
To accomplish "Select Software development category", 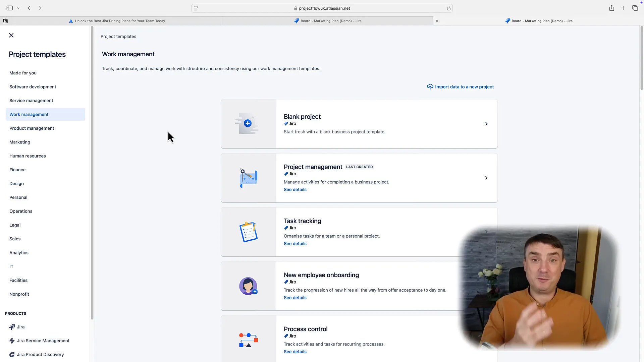I will pos(33,86).
